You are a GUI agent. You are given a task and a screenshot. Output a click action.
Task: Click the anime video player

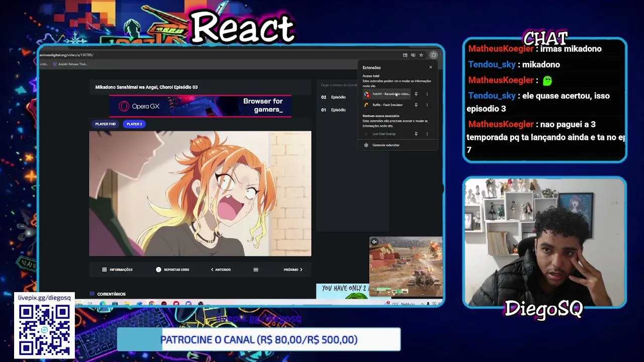click(200, 194)
